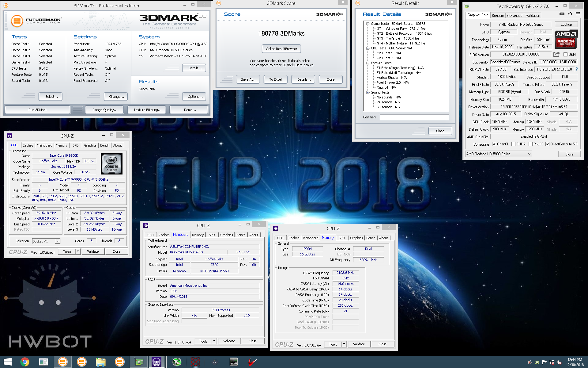Open AMD Radeon HD 5900 Series GPU dropdown
The height and width of the screenshot is (368, 588).
[498, 154]
